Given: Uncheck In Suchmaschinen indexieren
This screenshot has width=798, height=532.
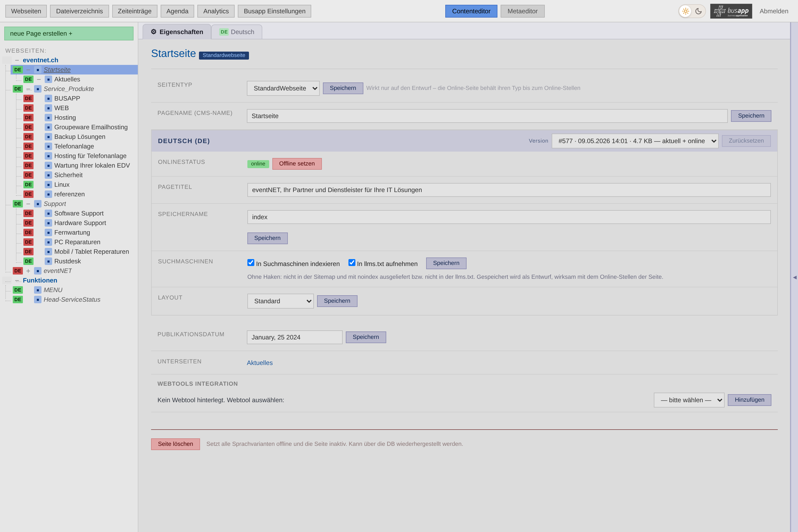Looking at the screenshot, I should tap(251, 263).
